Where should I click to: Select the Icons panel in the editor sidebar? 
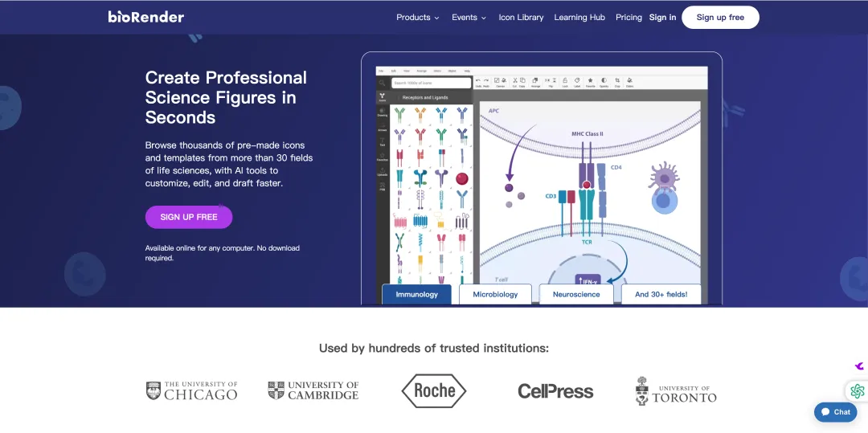382,97
